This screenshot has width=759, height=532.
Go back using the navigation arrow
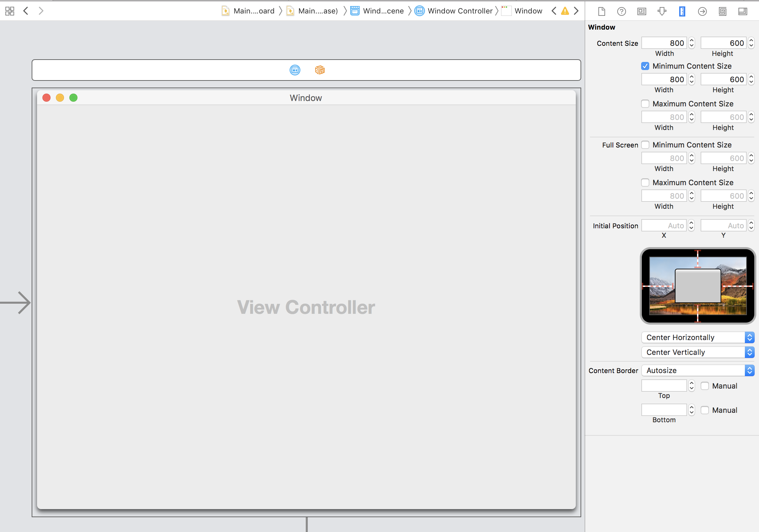click(26, 11)
